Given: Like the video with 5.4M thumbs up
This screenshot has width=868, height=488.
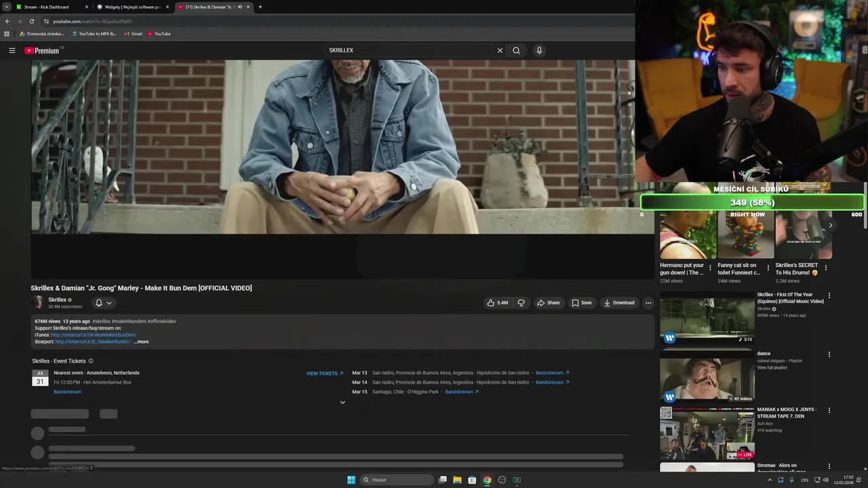Looking at the screenshot, I should pyautogui.click(x=497, y=303).
